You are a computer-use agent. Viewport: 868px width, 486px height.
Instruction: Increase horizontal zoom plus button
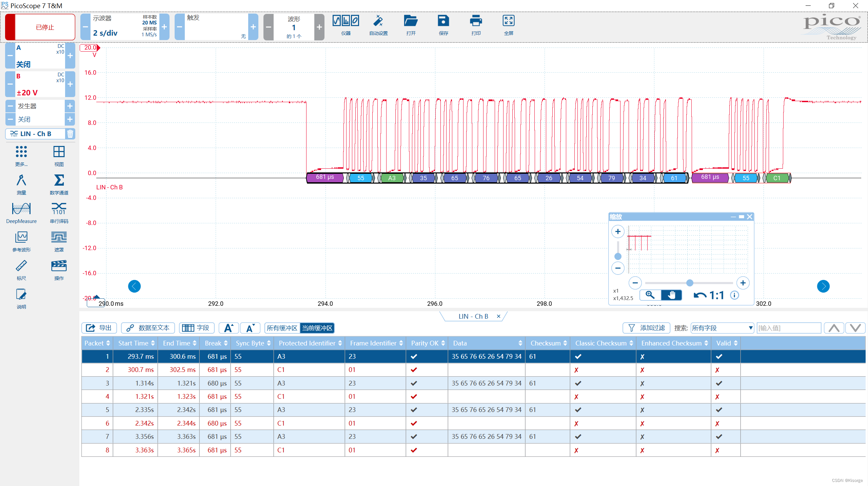coord(743,283)
